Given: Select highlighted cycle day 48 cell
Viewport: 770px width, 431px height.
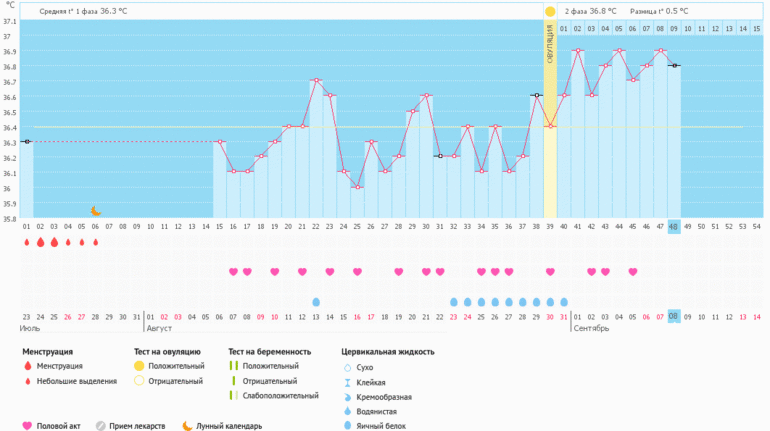Looking at the screenshot, I should [x=674, y=226].
